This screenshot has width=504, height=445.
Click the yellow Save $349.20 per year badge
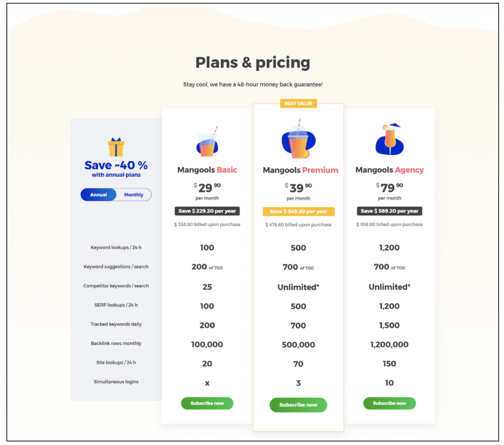click(298, 211)
